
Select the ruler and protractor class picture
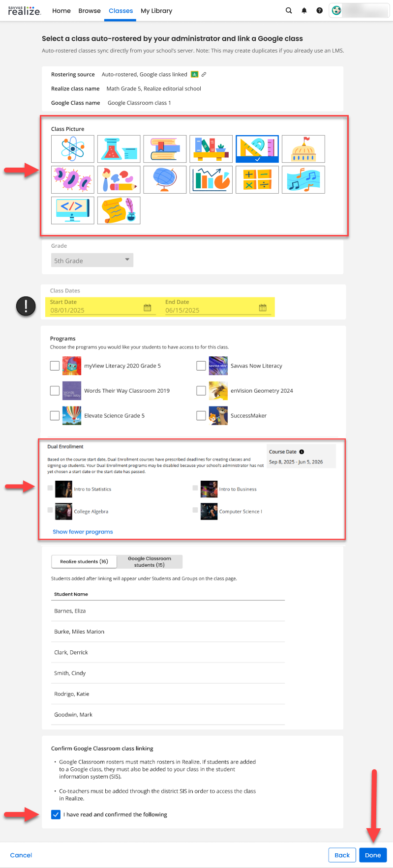coord(257,149)
